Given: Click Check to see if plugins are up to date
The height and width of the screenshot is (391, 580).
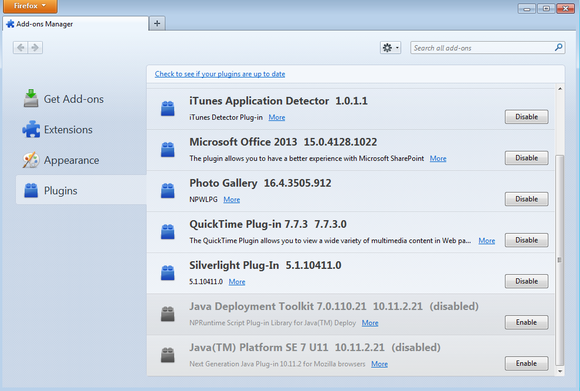Looking at the screenshot, I should [220, 74].
